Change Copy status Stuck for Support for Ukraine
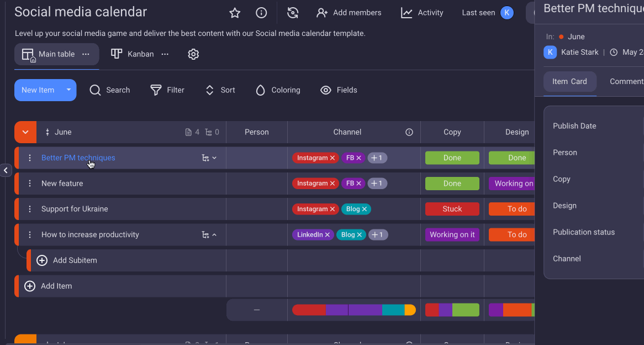This screenshot has width=644, height=345. 452,209
